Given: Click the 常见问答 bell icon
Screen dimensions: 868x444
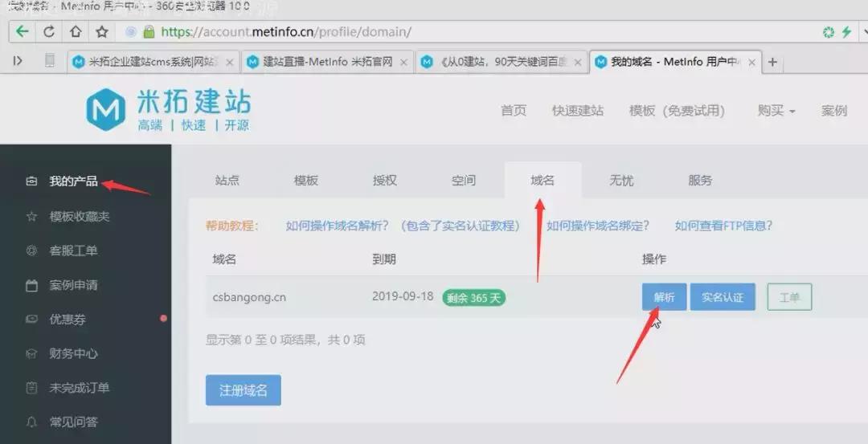Looking at the screenshot, I should pos(31,422).
